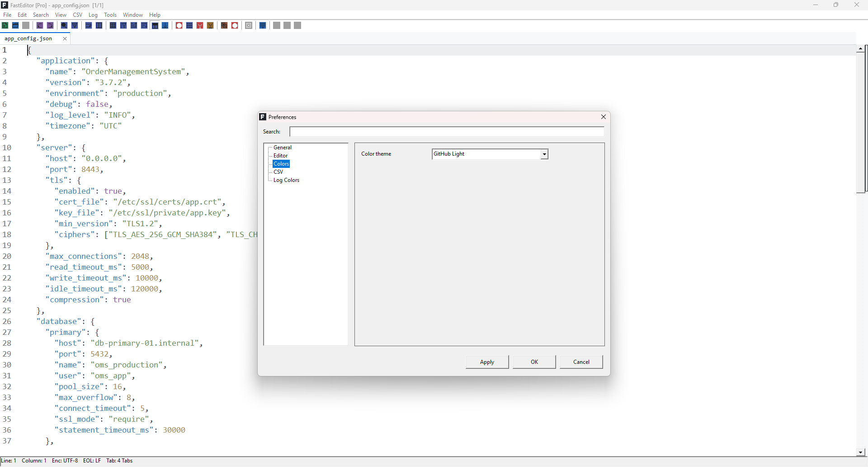Click the table header row icon
This screenshot has height=467, width=868.
[155, 25]
